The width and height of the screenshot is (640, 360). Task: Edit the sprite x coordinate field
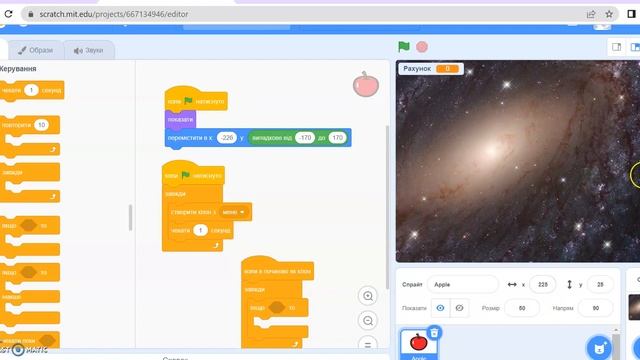click(542, 284)
